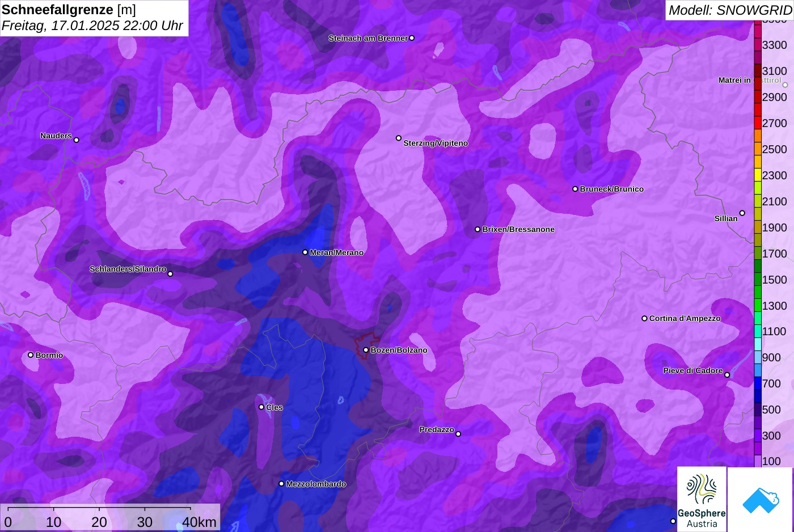
Task: Click the Meran/Merano location dot
Action: coord(305,252)
